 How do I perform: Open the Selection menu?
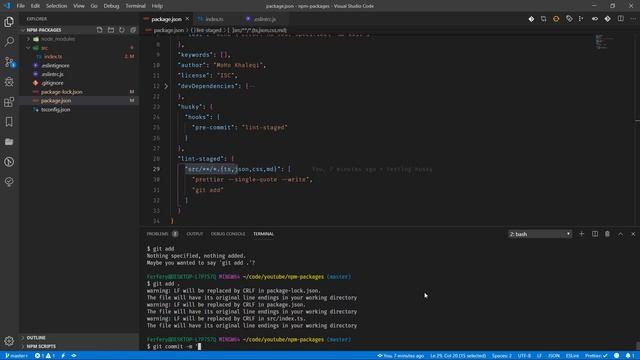[56, 6]
